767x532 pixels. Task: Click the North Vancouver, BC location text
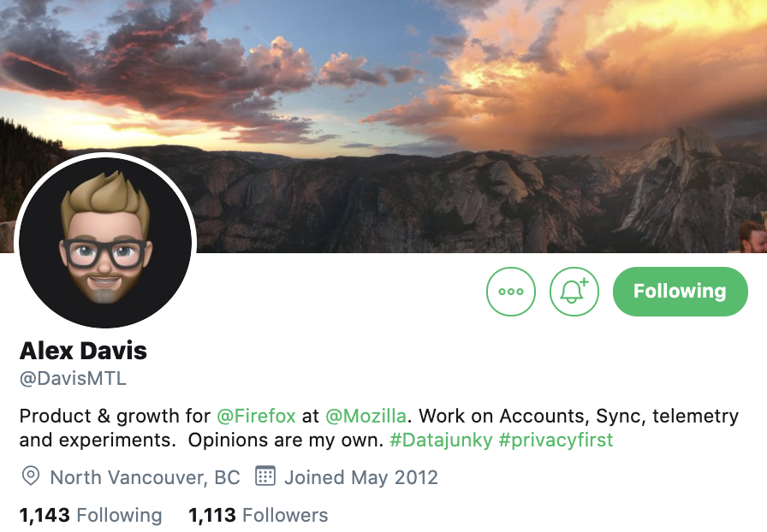pos(146,478)
